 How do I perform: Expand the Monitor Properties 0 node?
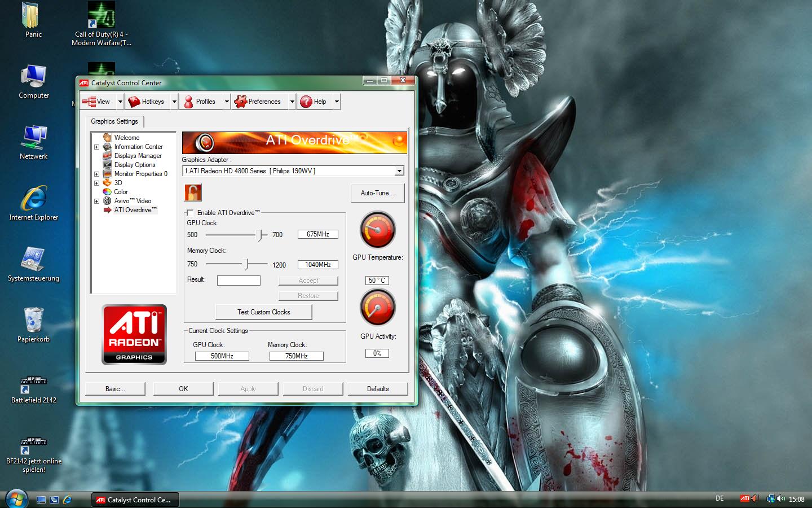click(96, 174)
